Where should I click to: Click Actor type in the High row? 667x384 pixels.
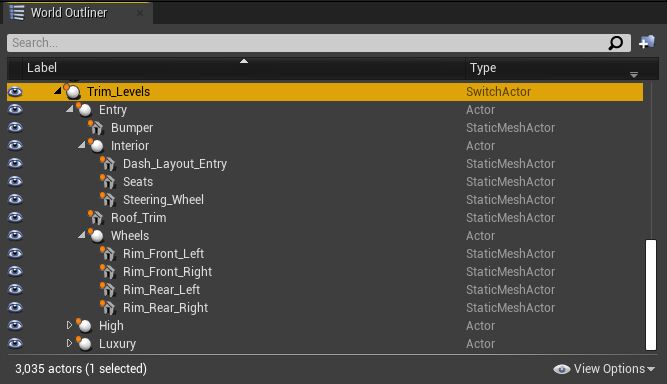pos(480,326)
